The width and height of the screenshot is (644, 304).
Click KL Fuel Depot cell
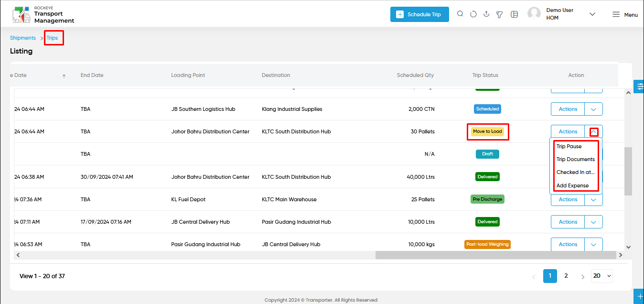point(188,199)
